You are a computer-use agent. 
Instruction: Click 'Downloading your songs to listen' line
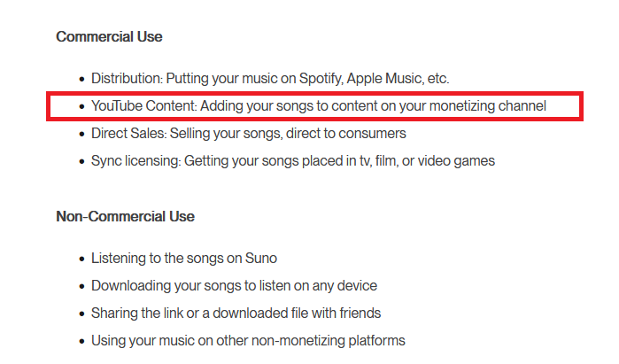tap(234, 286)
